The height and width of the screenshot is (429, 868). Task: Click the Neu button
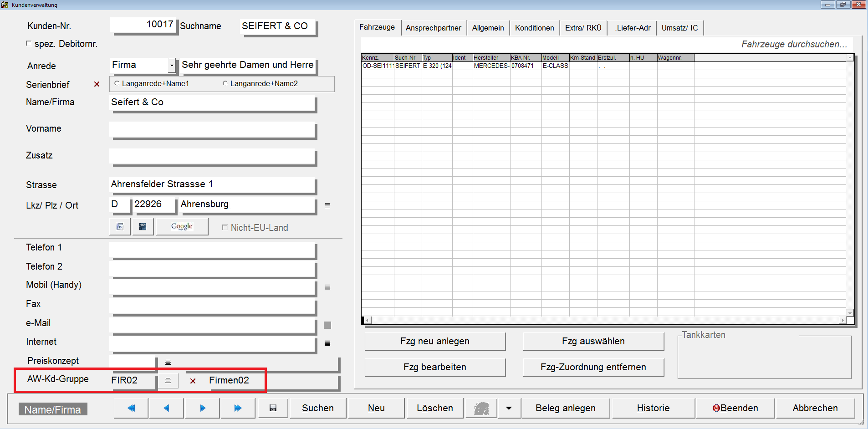(376, 408)
